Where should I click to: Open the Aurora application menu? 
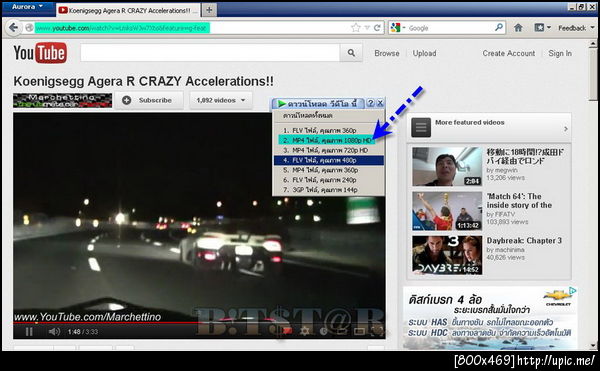pyautogui.click(x=27, y=7)
